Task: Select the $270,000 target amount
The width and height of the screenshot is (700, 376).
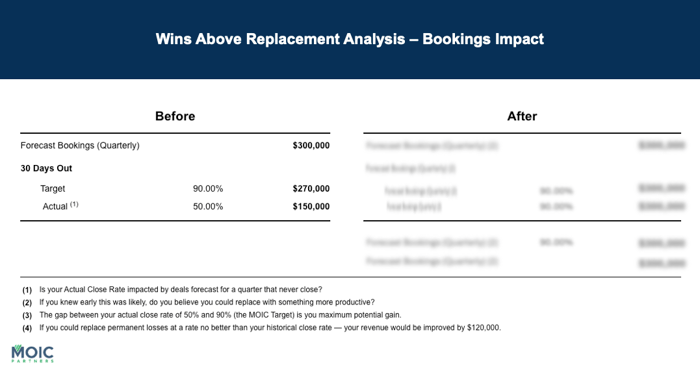Action: point(311,188)
